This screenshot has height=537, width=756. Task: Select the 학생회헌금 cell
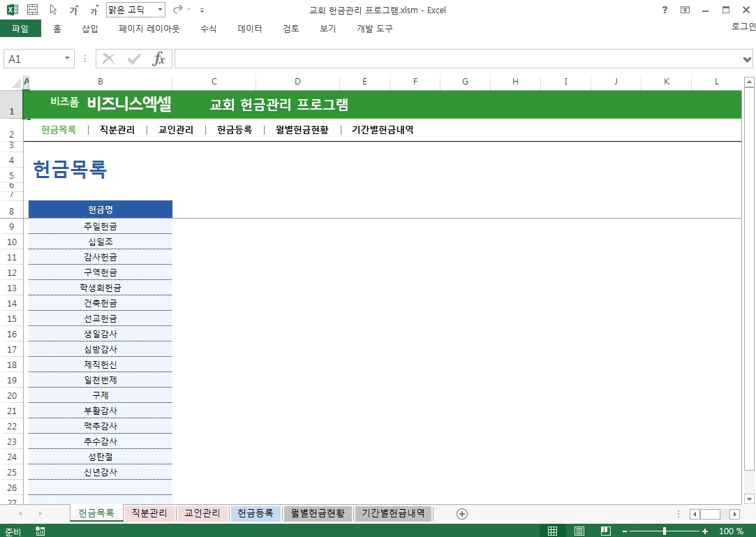click(101, 288)
